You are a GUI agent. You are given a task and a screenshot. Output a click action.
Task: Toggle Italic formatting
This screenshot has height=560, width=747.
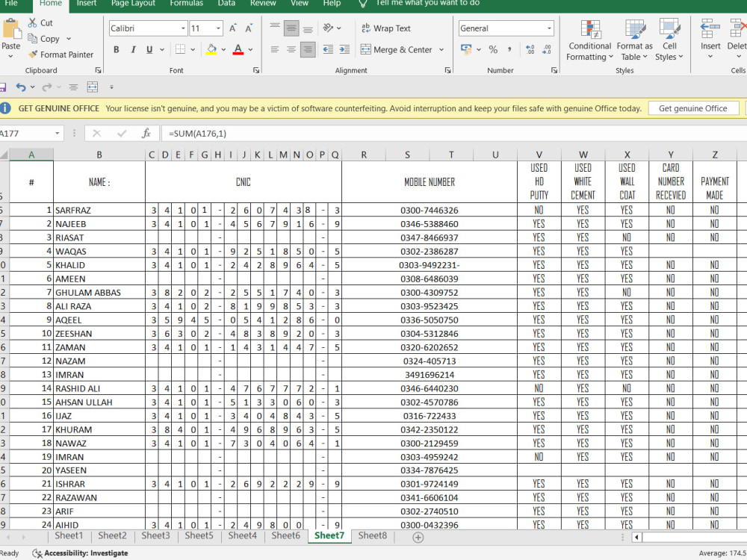pos(134,49)
